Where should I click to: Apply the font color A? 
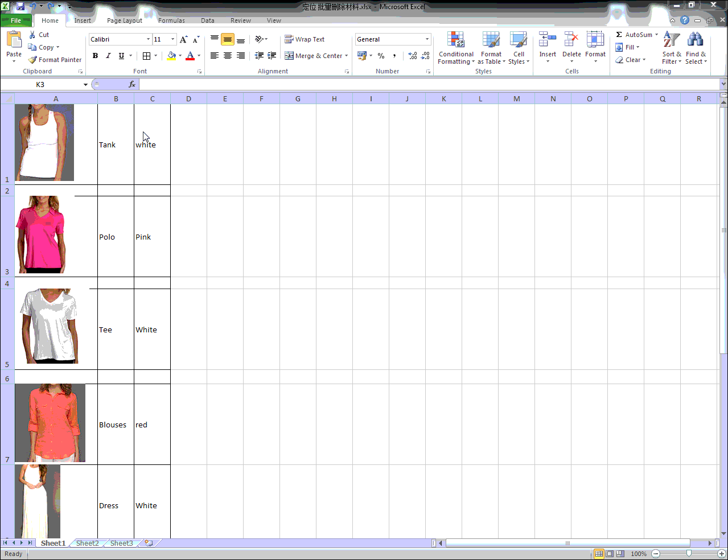tap(190, 56)
